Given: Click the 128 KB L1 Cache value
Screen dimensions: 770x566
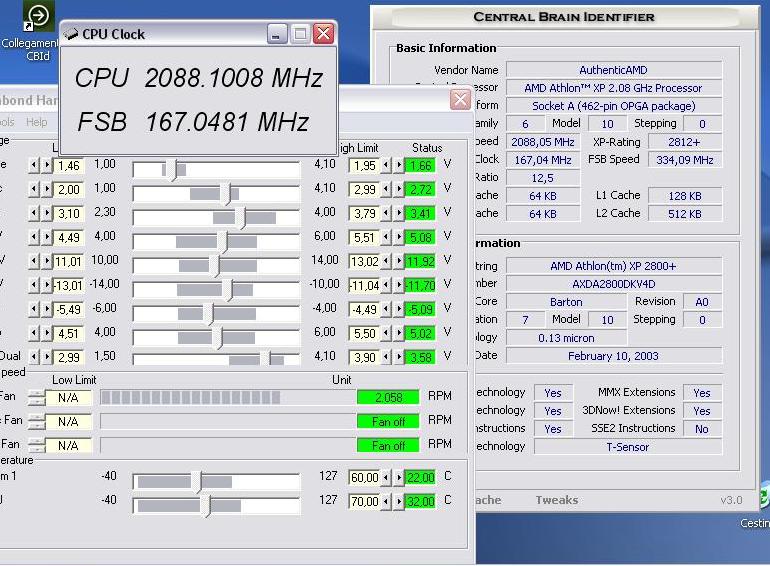Looking at the screenshot, I should point(685,196).
